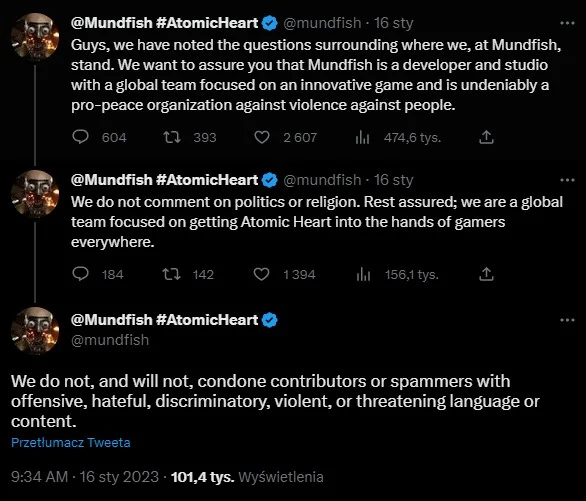Open more options menu on second tweet
The height and width of the screenshot is (501, 586).
[567, 180]
